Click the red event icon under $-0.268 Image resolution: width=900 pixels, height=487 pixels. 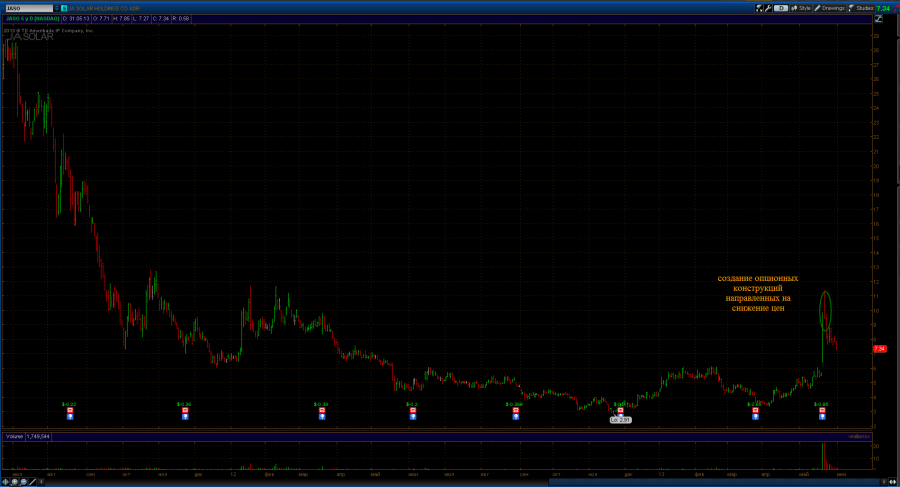pos(515,410)
